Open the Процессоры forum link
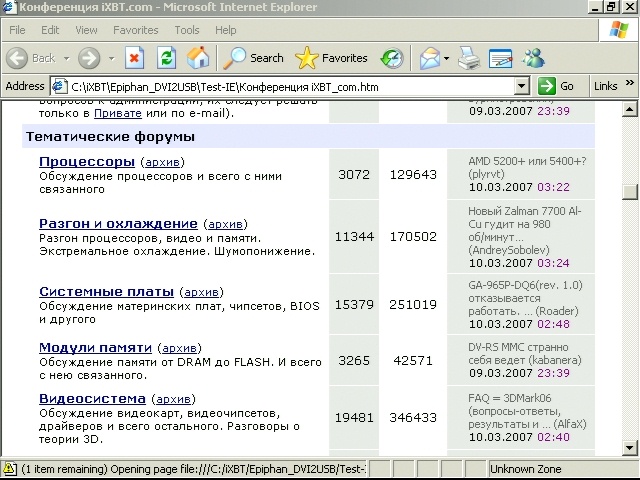Image resolution: width=640 pixels, height=480 pixels. point(86,161)
